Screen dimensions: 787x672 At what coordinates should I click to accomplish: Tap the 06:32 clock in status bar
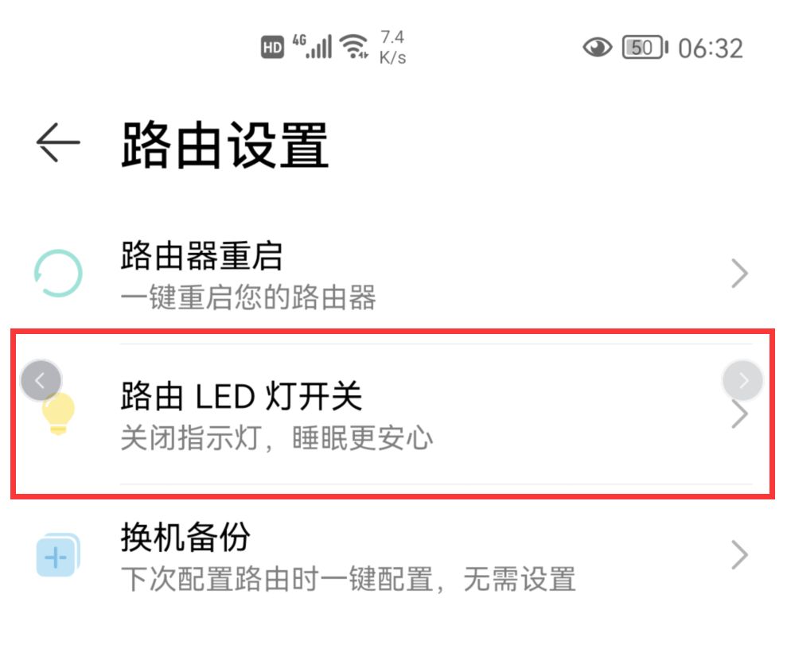[x=711, y=49]
